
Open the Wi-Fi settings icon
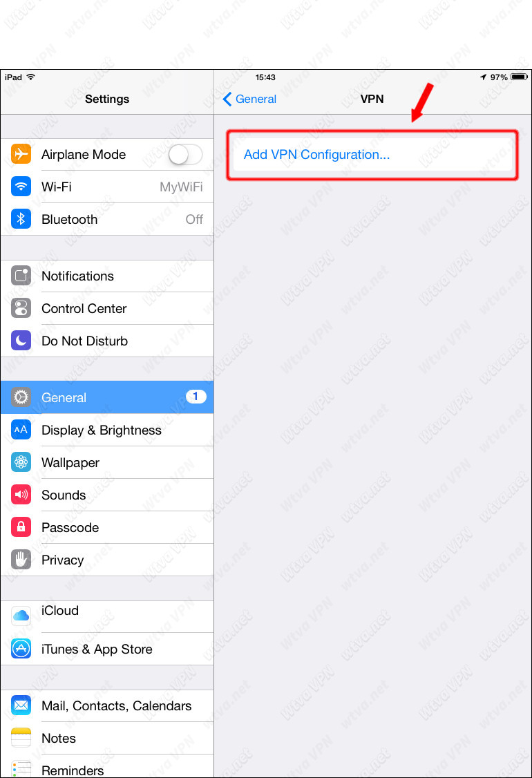21,187
